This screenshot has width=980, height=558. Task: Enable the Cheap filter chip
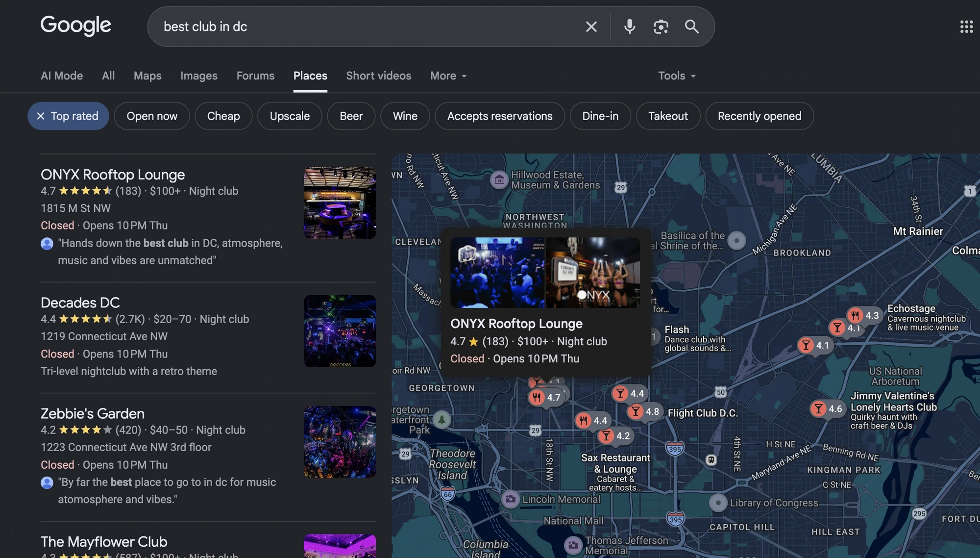[223, 116]
